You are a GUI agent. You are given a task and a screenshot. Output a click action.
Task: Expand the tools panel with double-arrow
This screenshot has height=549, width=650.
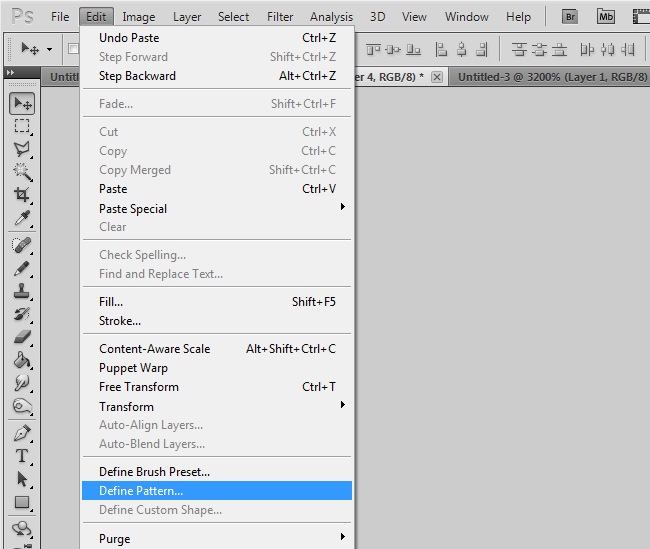(11, 73)
